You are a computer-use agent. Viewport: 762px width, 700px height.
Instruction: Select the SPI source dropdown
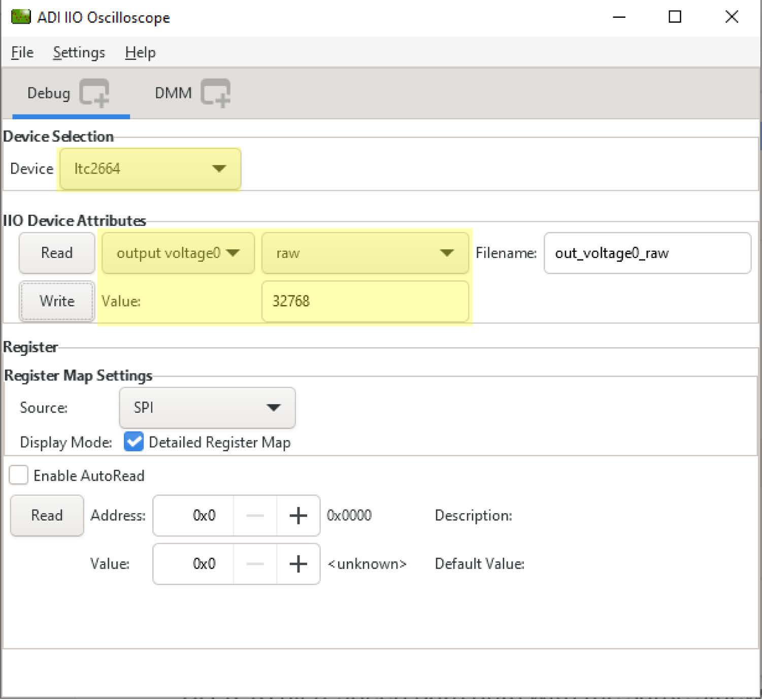207,408
